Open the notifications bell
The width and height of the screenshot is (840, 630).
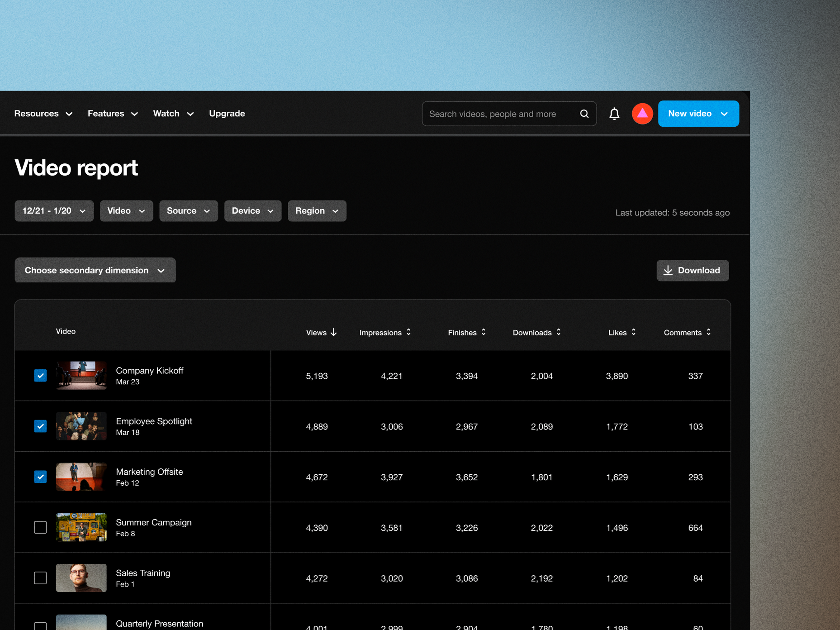point(614,114)
